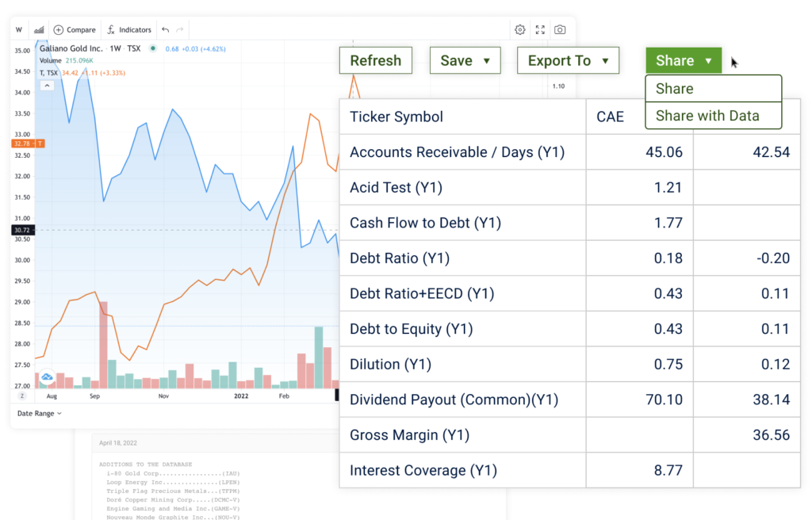Enter fullscreen mode via the expand icon
The height and width of the screenshot is (520, 812).
[540, 29]
